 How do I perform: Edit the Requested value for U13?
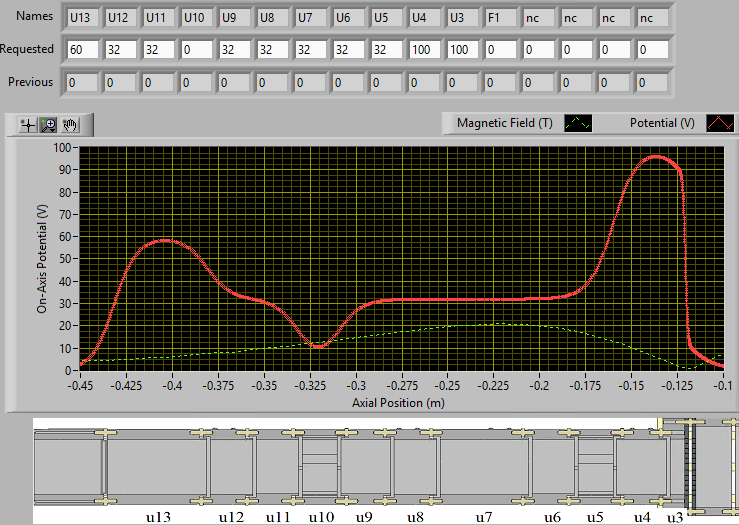point(82,49)
